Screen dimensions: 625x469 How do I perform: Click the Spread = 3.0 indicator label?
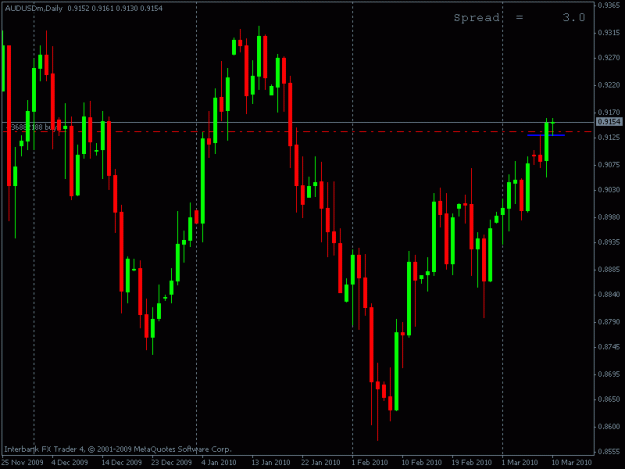tap(519, 18)
